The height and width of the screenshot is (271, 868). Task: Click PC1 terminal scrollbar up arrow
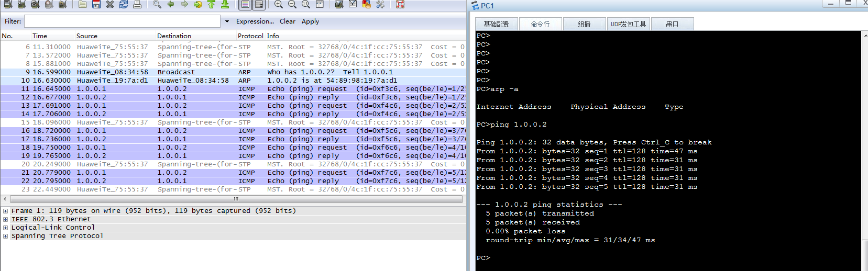(865, 35)
